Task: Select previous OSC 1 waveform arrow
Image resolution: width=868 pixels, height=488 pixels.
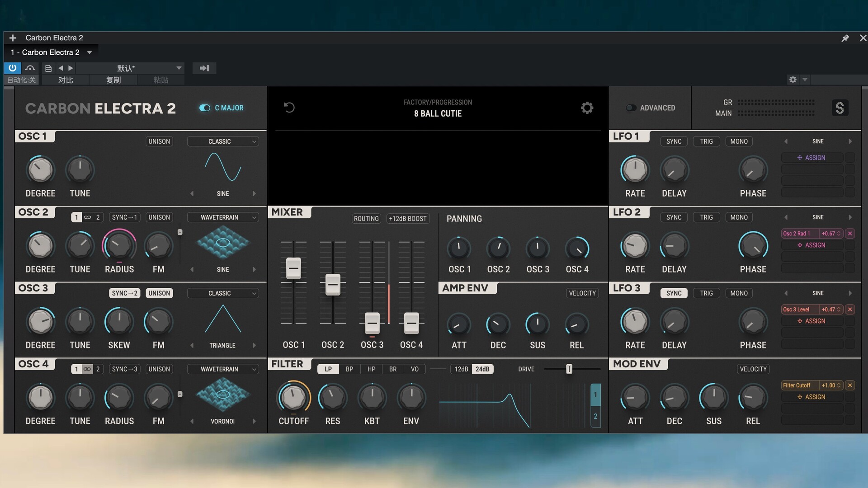Action: click(192, 193)
